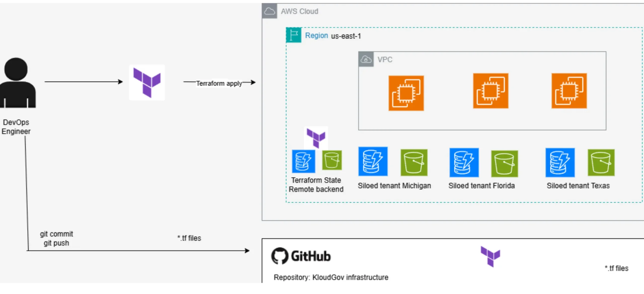Select the leftmost EC2 instance icon in VPC
Viewport: 644px width, 294px height.
[406, 93]
